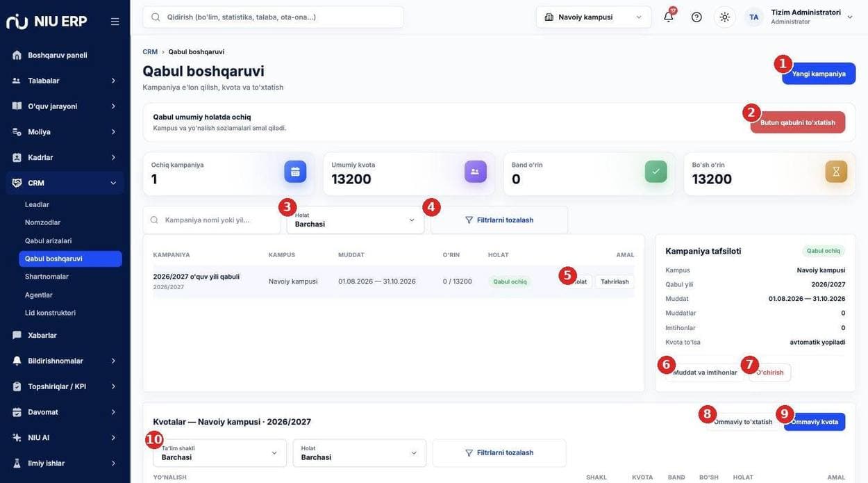Click the Yangi kampaniya button

(819, 74)
